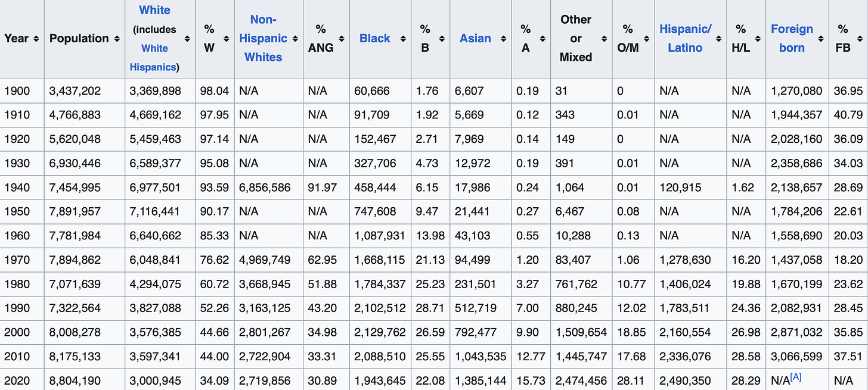Open the White article link
This screenshot has height=390, width=868.
(154, 10)
